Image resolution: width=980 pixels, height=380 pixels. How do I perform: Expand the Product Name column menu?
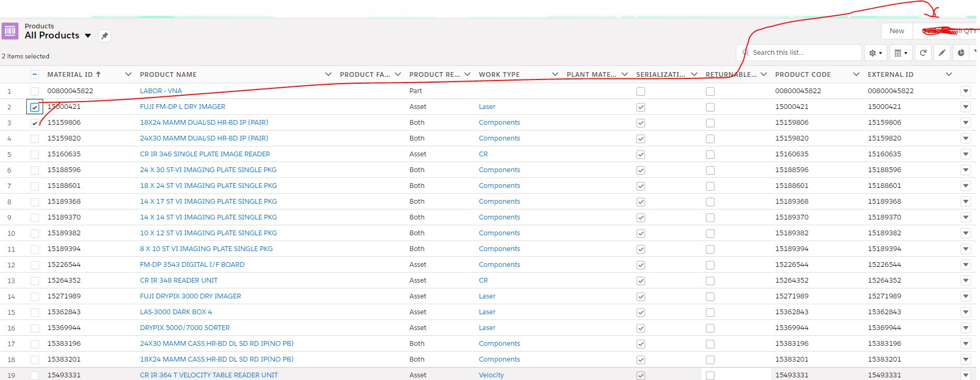click(328, 75)
